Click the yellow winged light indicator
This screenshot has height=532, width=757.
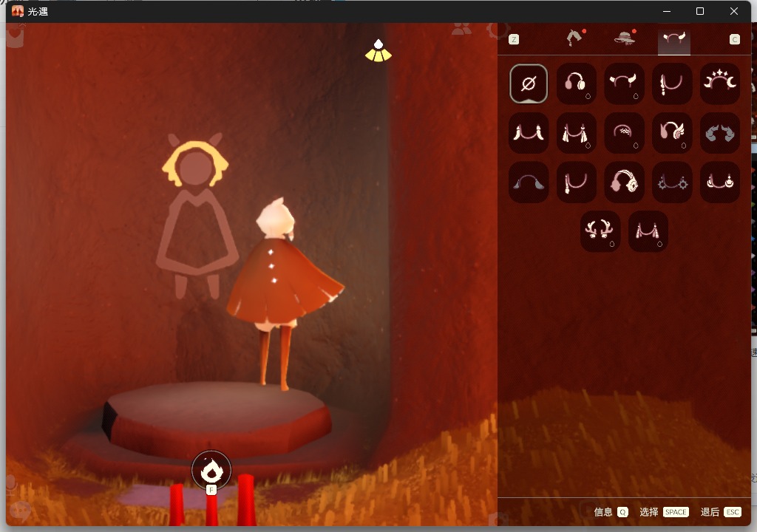[378, 51]
